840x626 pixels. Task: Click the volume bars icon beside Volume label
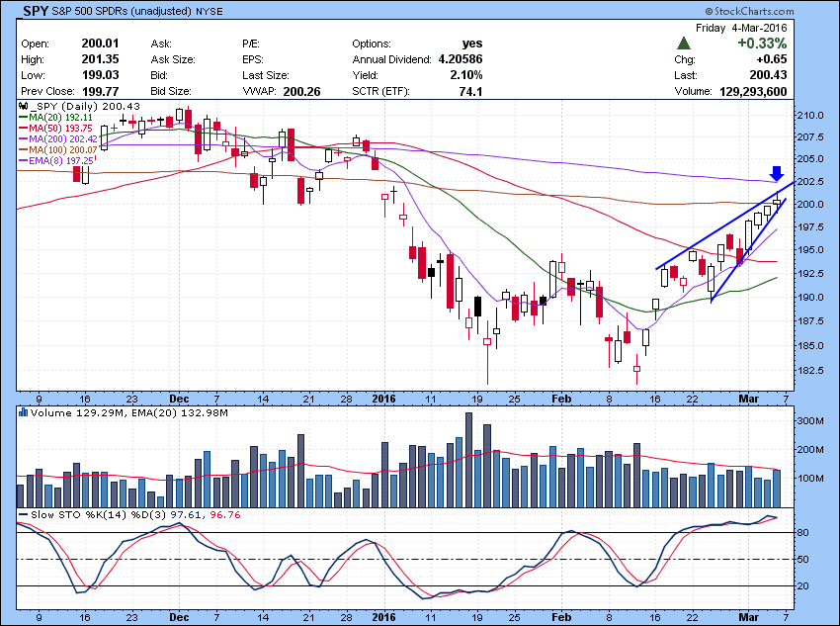tap(23, 412)
